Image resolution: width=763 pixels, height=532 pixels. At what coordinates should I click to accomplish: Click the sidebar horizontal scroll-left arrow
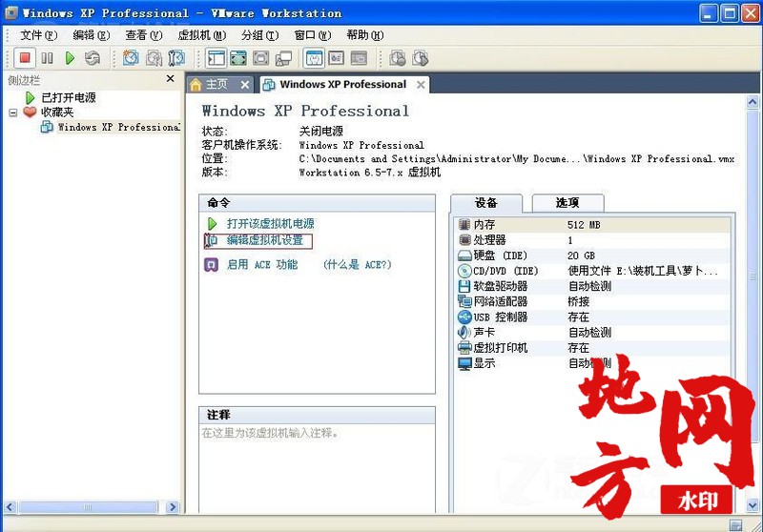point(10,507)
